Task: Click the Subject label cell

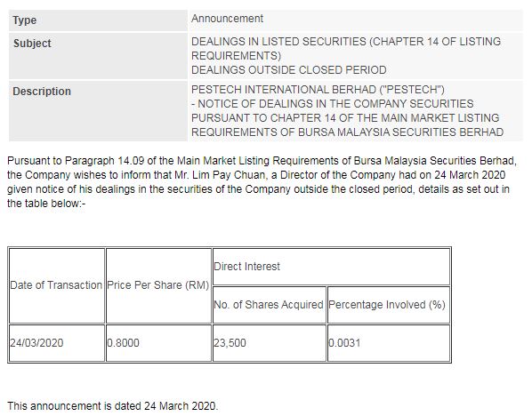Action: [98, 56]
